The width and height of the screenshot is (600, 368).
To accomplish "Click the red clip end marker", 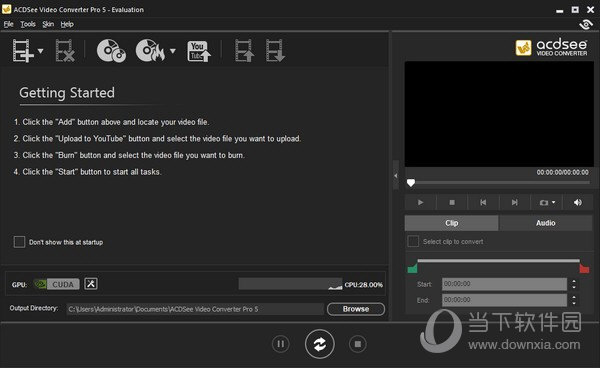I will (x=584, y=269).
